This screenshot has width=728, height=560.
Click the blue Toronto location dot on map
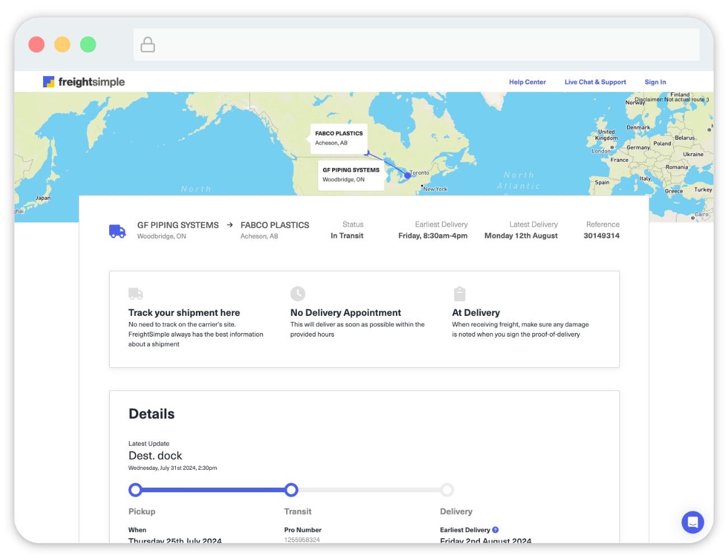point(408,175)
